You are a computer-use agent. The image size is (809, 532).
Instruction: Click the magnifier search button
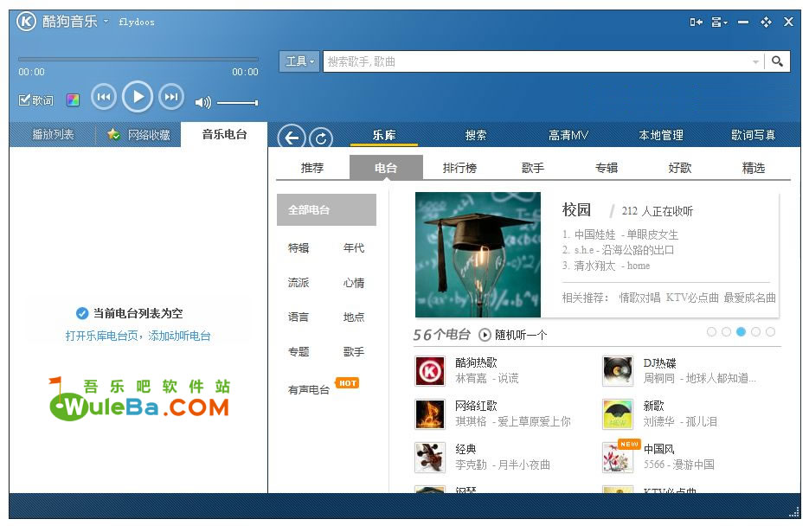777,61
